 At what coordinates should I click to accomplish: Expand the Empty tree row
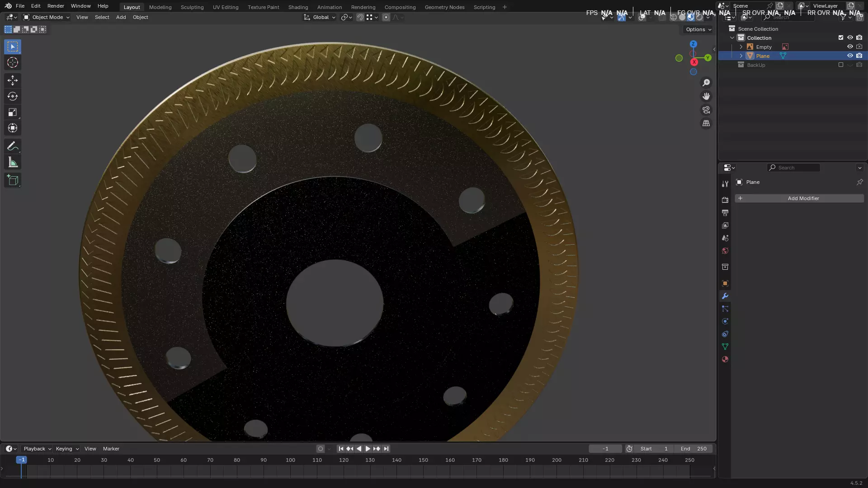[741, 47]
